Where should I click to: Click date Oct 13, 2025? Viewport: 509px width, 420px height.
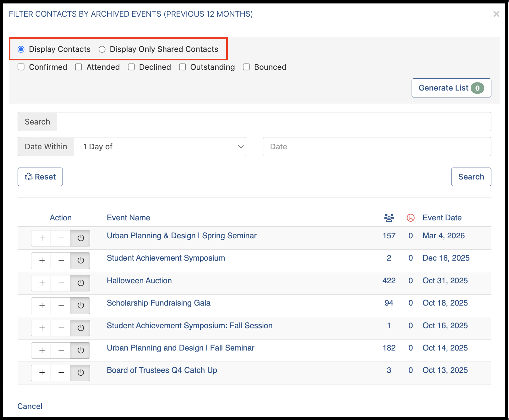click(x=445, y=370)
